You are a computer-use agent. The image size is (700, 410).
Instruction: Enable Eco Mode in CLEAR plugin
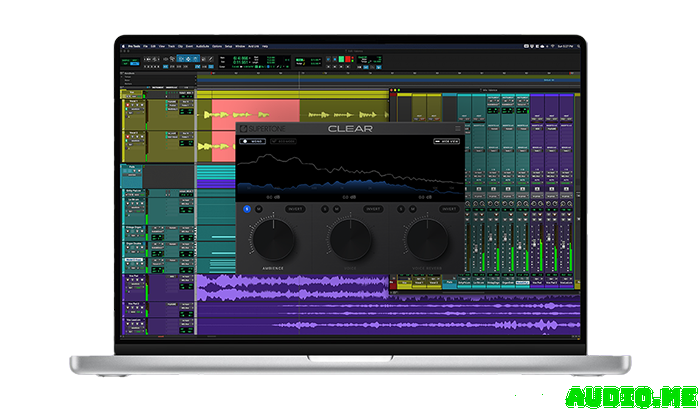pos(283,141)
